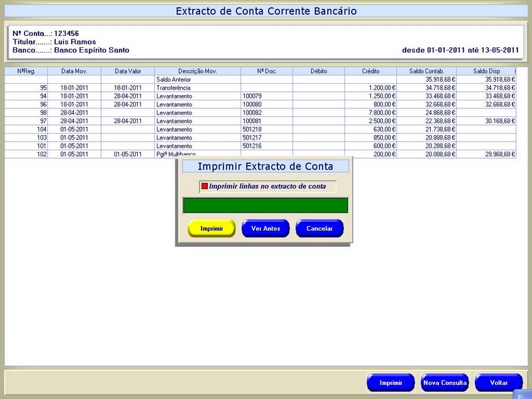Sort by the NºReg. column header
Viewport: 532px width, 399px height.
point(26,71)
